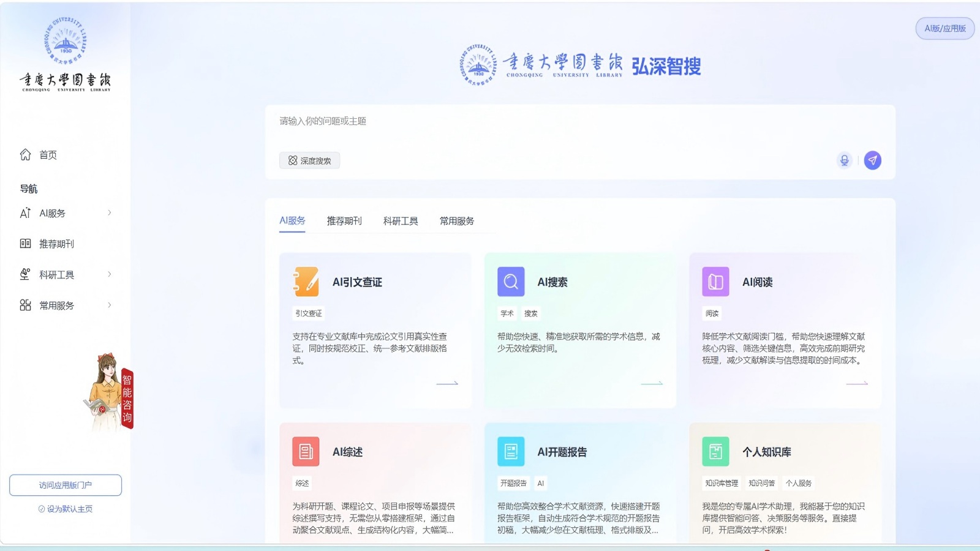Screen dimensions: 980x551
Task: Follow the arrow on AI阅读 card
Action: click(857, 383)
